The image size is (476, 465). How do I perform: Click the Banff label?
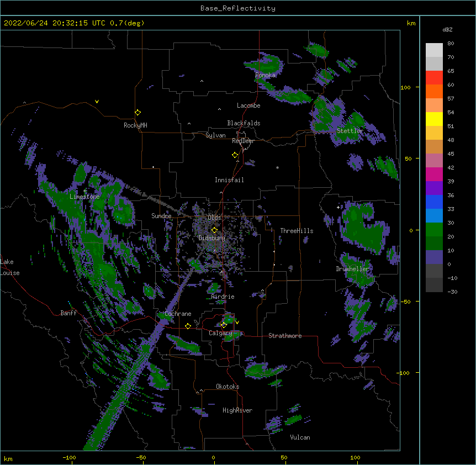(x=68, y=313)
